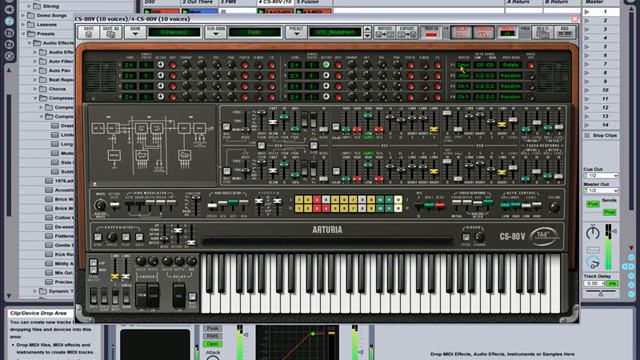This screenshot has width=640, height=360.
Task: Click the SAVE preset icon
Action: (x=88, y=32)
